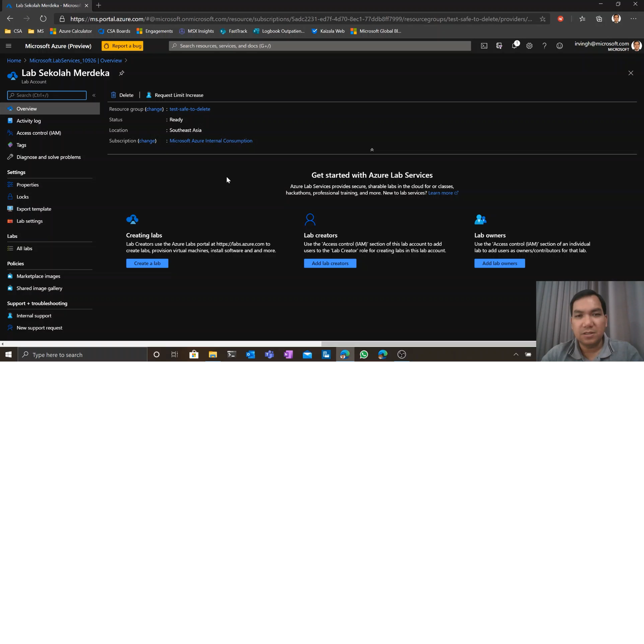
Task: Show hidden system tray icons
Action: [516, 354]
